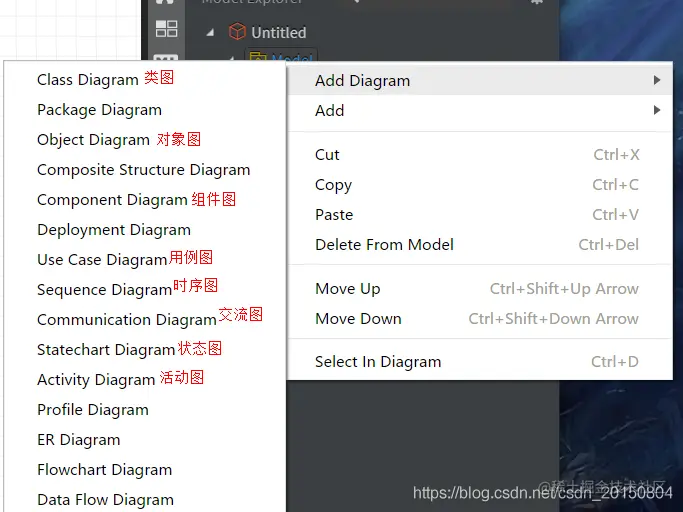Choose Select In Diagram
Viewport: 683px width, 512px height.
(480, 362)
